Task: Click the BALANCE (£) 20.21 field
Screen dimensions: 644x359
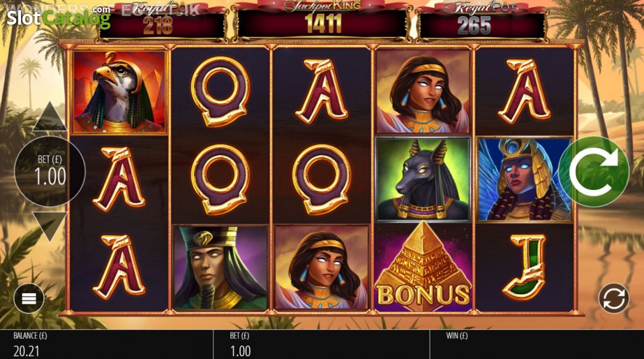Action: click(x=107, y=345)
